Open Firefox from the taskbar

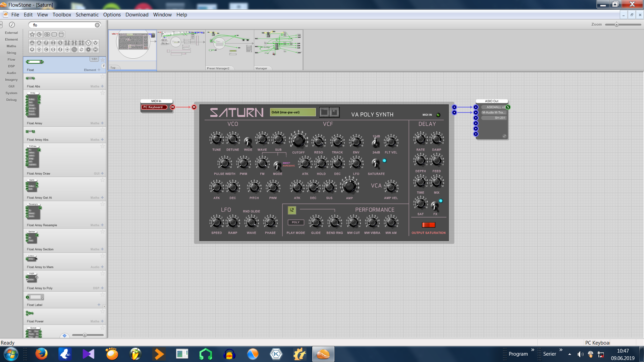tap(42, 354)
